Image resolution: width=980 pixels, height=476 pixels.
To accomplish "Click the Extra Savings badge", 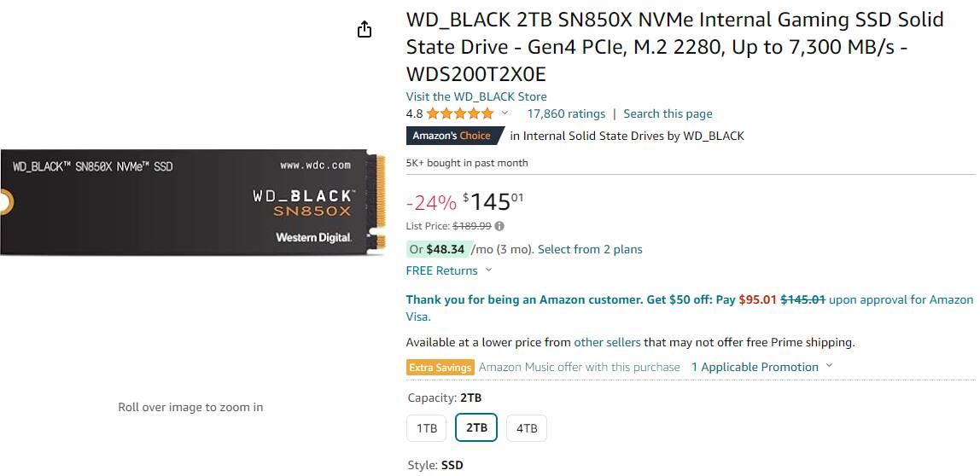I will coord(440,368).
